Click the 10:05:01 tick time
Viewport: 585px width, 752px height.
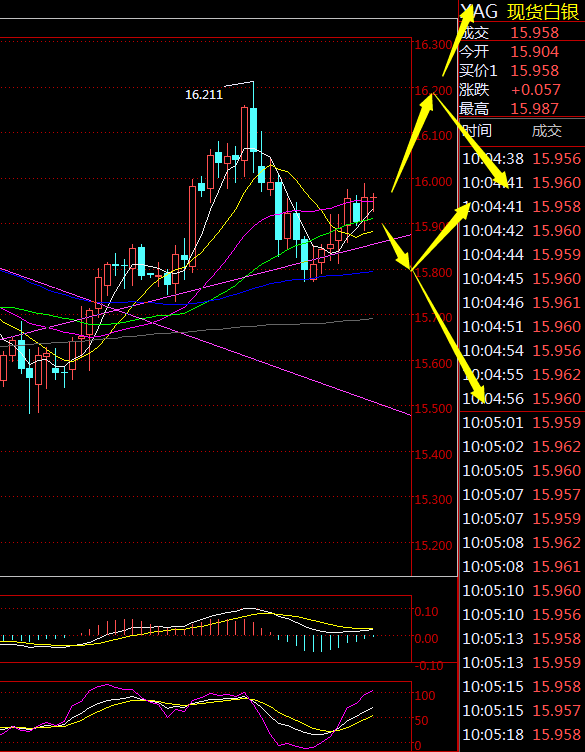pyautogui.click(x=493, y=423)
